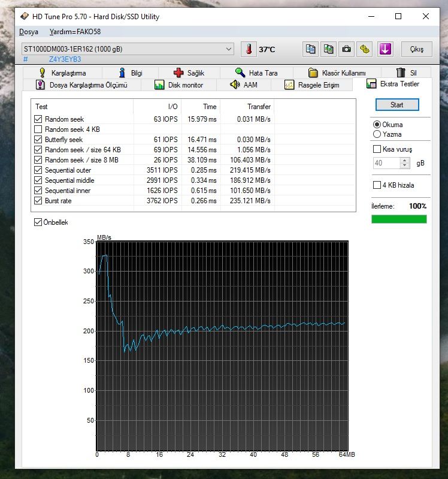Open the Yardım=FAKO58 menu
This screenshot has height=479, width=448.
pyautogui.click(x=75, y=31)
